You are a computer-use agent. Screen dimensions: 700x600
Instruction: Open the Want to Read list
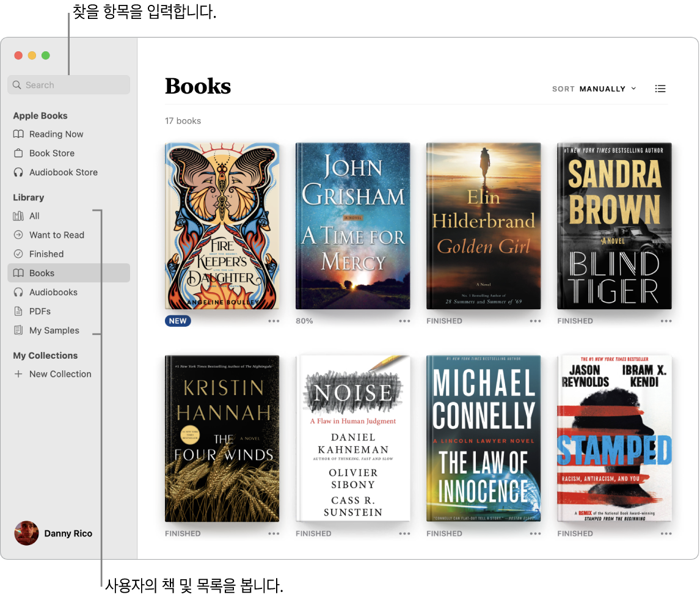pos(56,235)
